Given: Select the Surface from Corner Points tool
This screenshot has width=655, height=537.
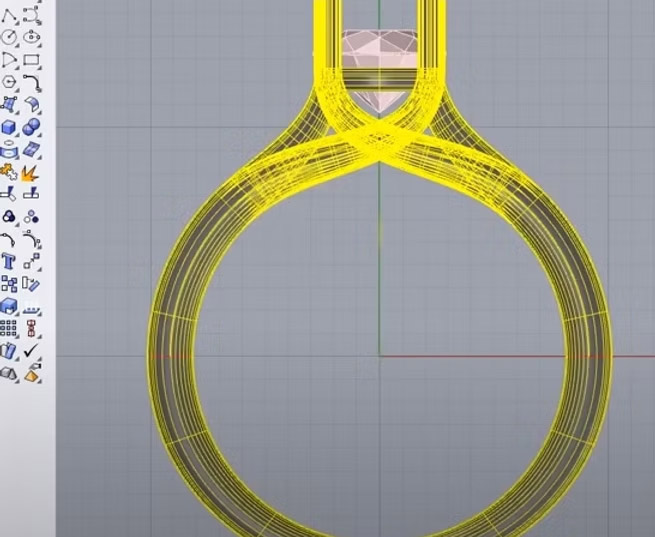Looking at the screenshot, I should [x=10, y=104].
